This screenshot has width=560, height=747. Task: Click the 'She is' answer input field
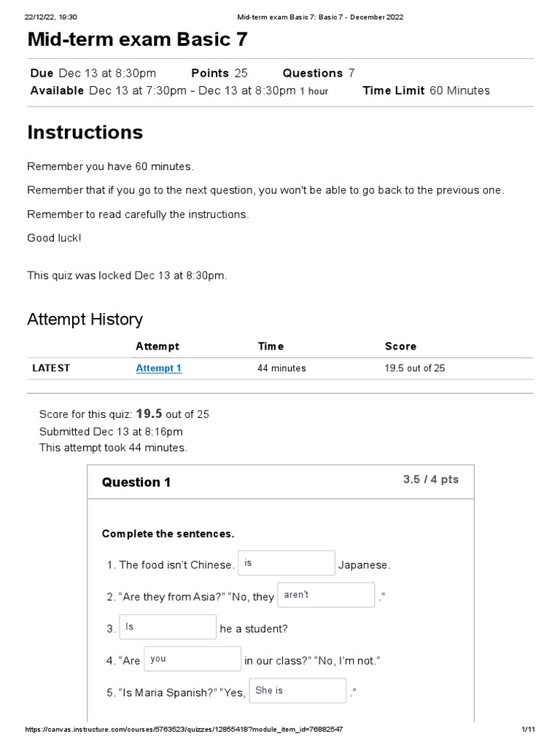[297, 691]
